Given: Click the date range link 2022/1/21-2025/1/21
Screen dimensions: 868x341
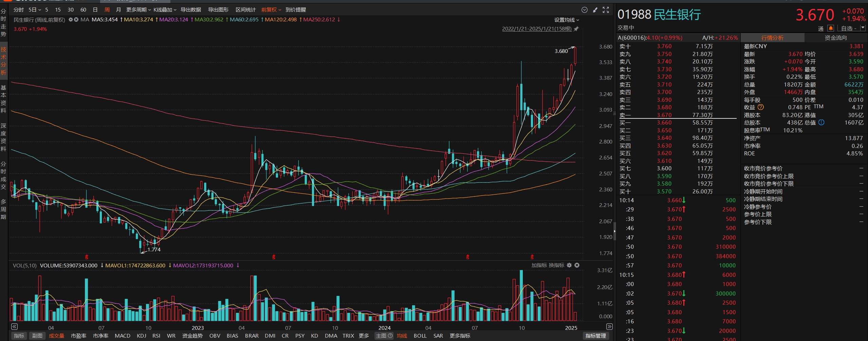Looking at the screenshot, I should [537, 29].
